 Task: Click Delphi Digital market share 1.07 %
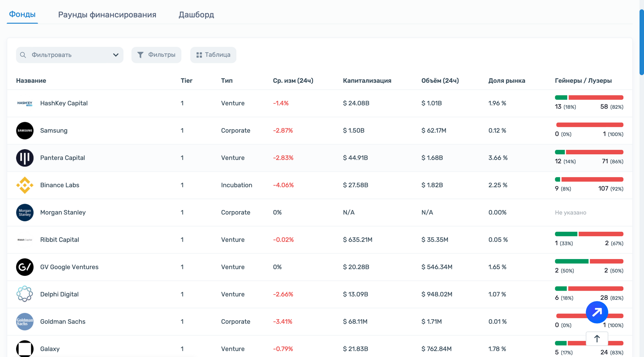[497, 294]
